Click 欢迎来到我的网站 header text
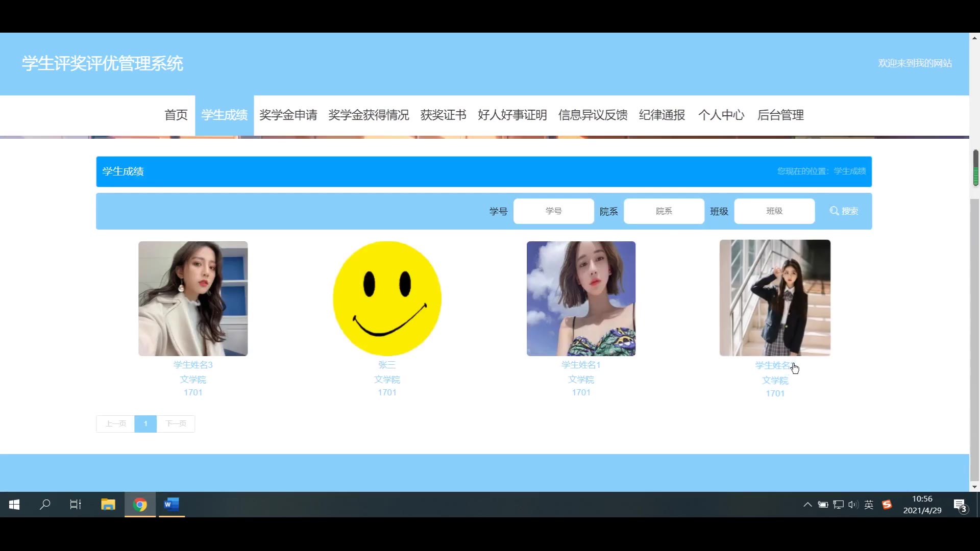The width and height of the screenshot is (980, 551). pyautogui.click(x=915, y=63)
